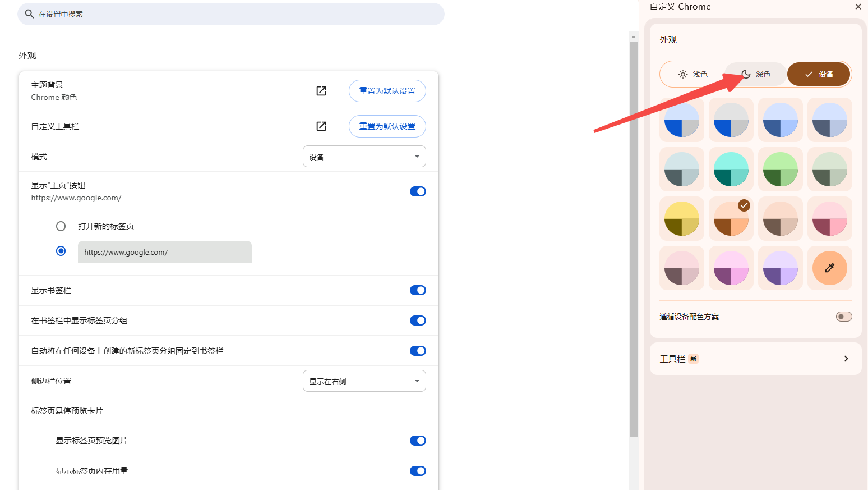
Task: Reset custom toolbar to default settings
Action: pos(387,126)
